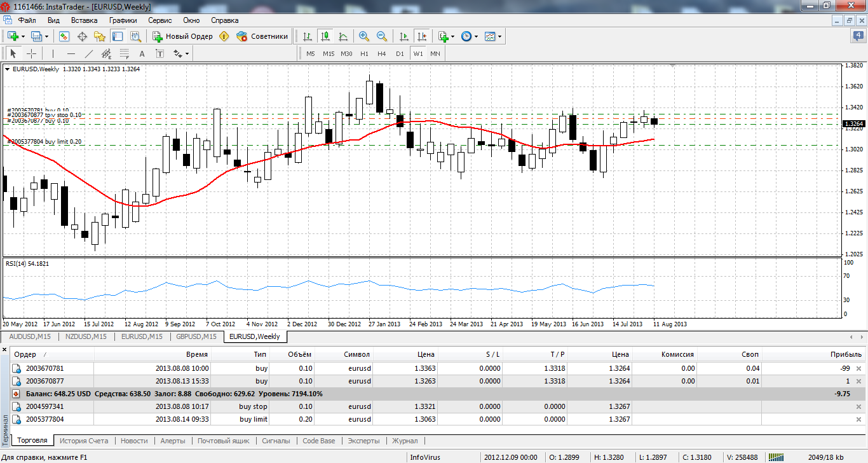
Task: Switch chart to candlestick mode
Action: coord(325,36)
